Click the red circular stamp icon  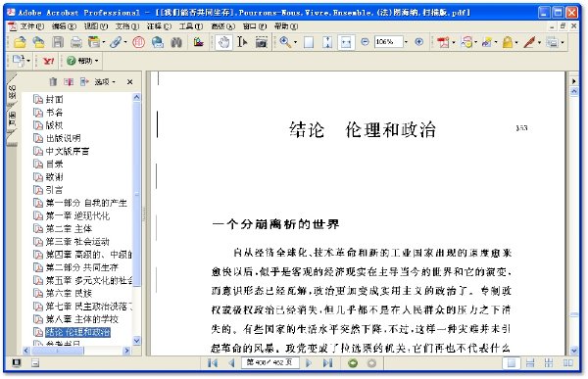point(138,42)
